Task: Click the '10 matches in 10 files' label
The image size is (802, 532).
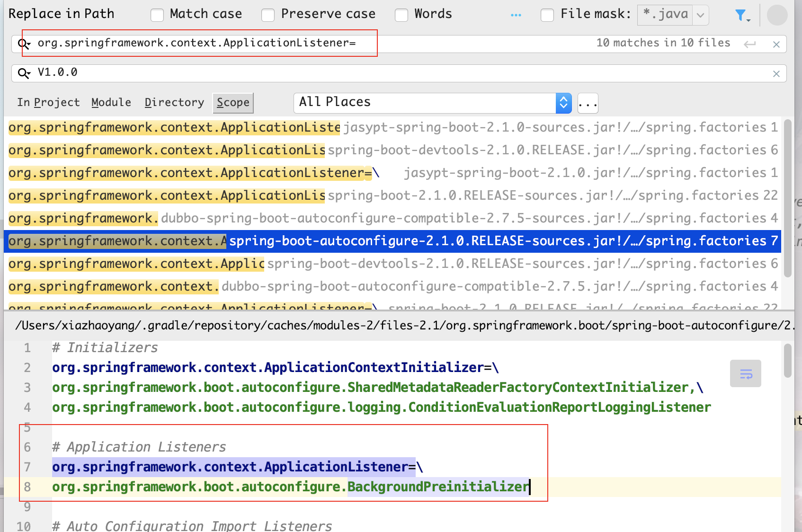Action: 663,43
